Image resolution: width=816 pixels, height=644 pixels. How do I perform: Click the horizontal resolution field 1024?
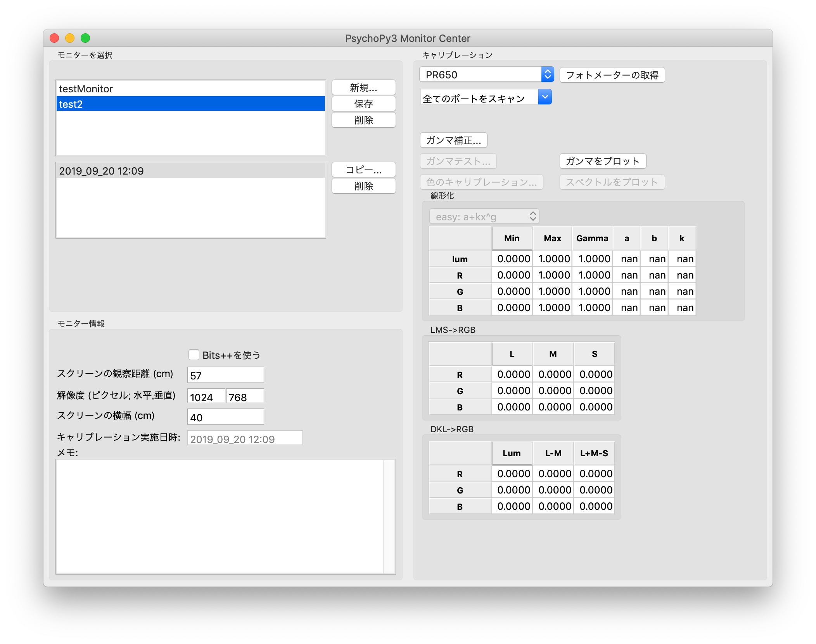point(206,396)
